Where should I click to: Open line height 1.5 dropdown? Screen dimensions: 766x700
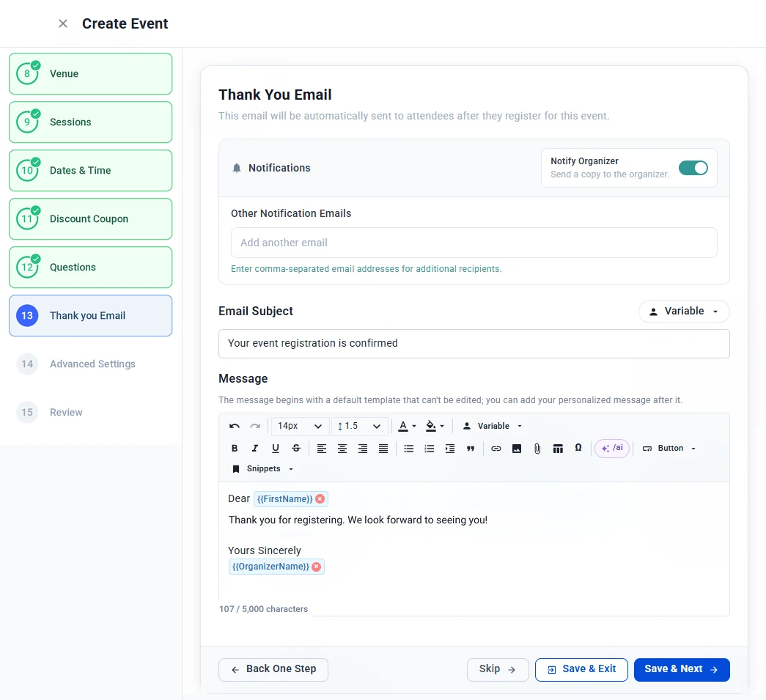coord(359,426)
